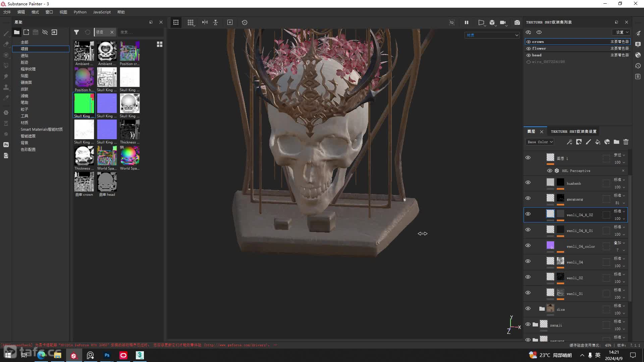Remove the HSL Perceptive filter with its X
644x362 pixels.
tap(623, 171)
